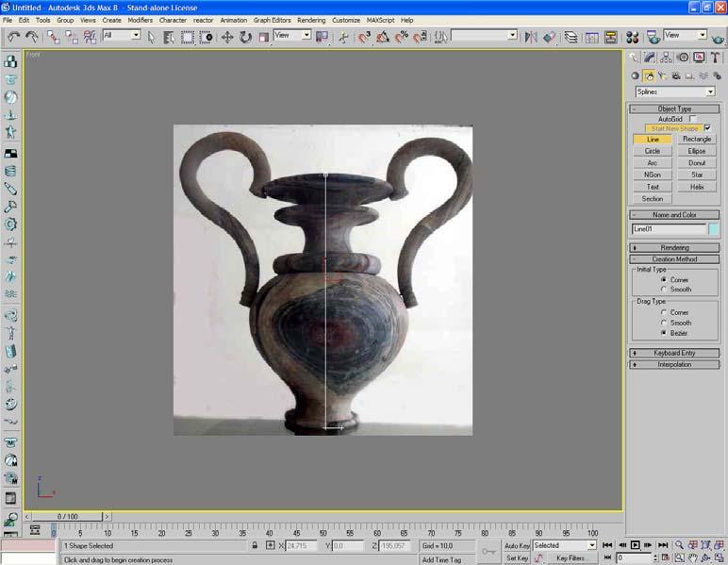728x565 pixels.
Task: Select Initial Type Smooth radio button
Action: tap(664, 290)
